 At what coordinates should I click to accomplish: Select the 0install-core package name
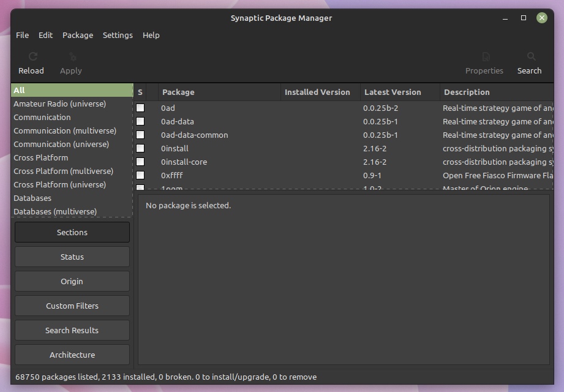184,162
